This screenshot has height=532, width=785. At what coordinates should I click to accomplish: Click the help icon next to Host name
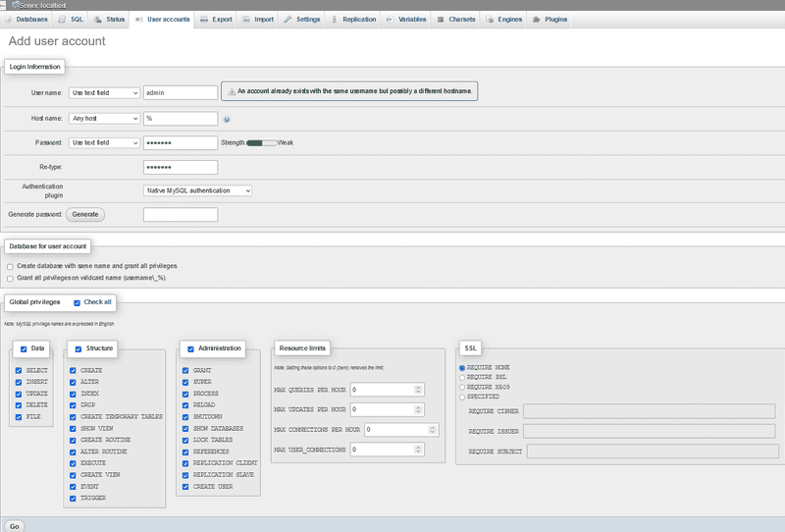pos(227,119)
